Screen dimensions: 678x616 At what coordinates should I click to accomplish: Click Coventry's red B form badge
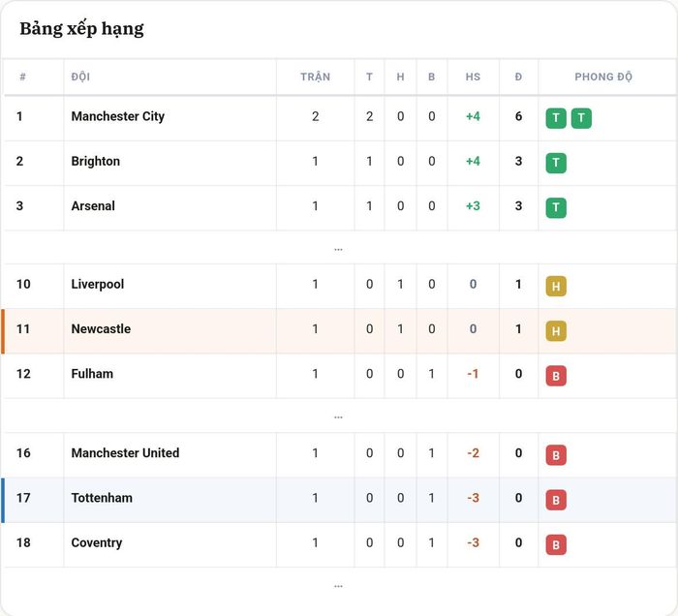556,544
